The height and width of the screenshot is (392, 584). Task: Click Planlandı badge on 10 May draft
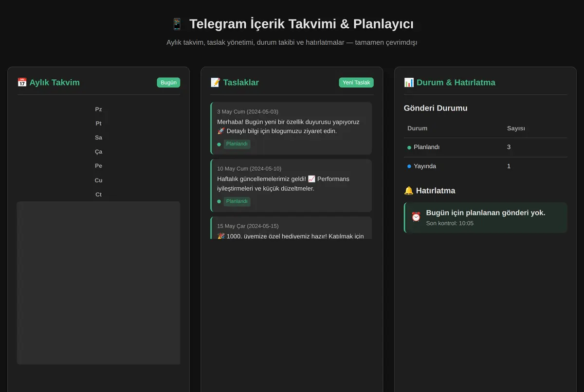237,201
